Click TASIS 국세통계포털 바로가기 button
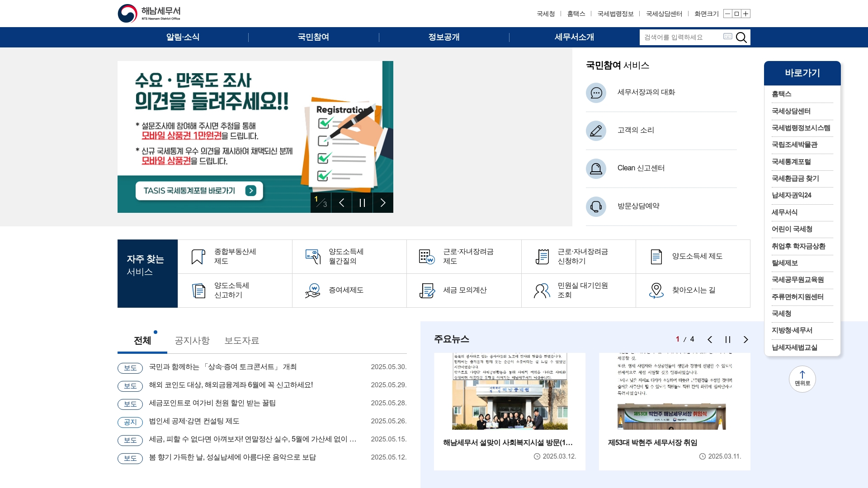The image size is (868, 488). (199, 191)
